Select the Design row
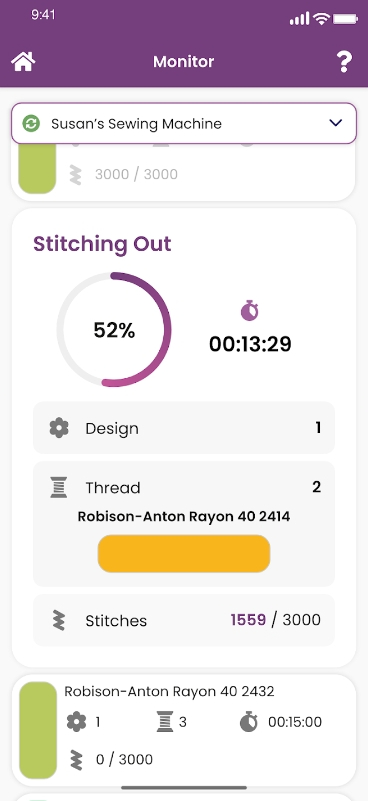 point(183,428)
